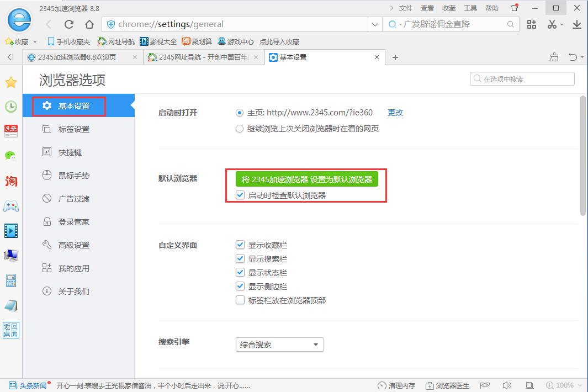Expand the screenshot tool dropdown arrow
The height and width of the screenshot is (392, 588).
(561, 24)
